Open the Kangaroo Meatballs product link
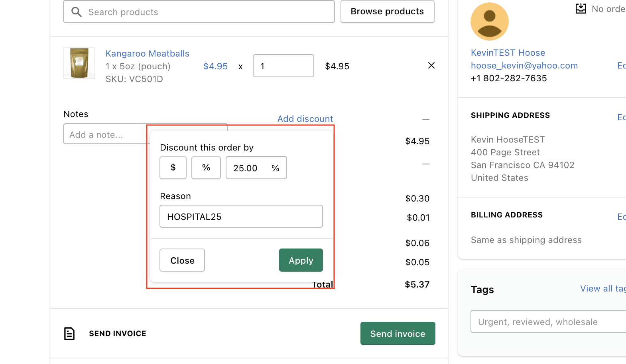 coord(147,53)
